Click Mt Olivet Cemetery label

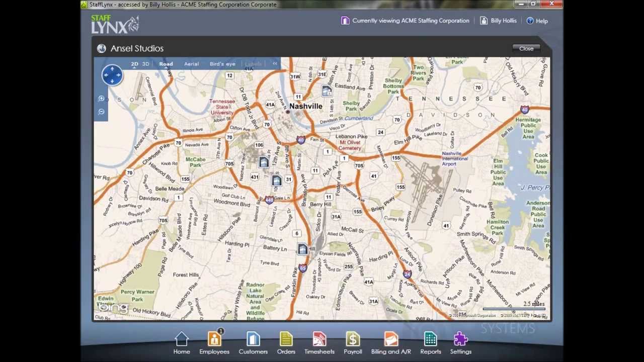click(350, 145)
